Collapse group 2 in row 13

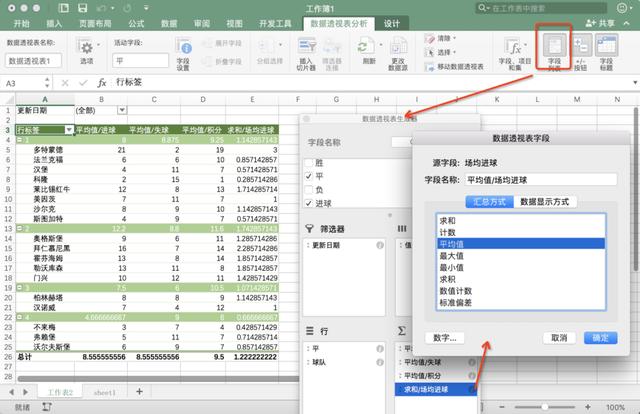pos(19,228)
